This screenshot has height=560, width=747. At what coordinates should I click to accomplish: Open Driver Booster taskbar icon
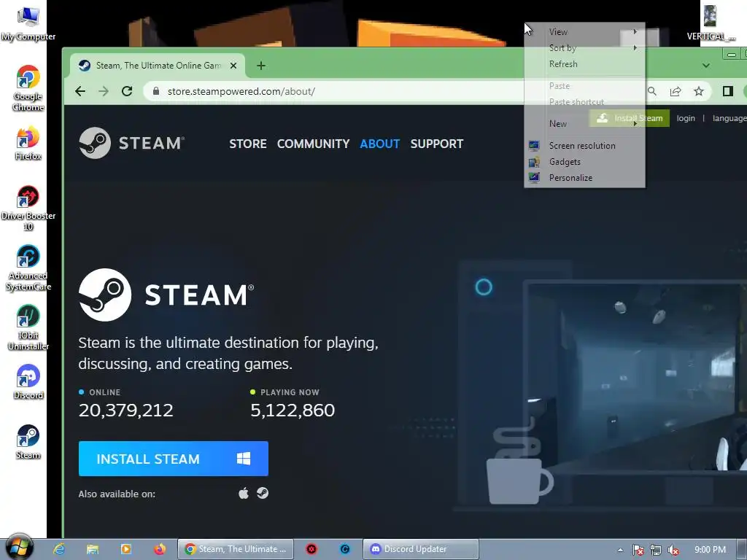311,549
